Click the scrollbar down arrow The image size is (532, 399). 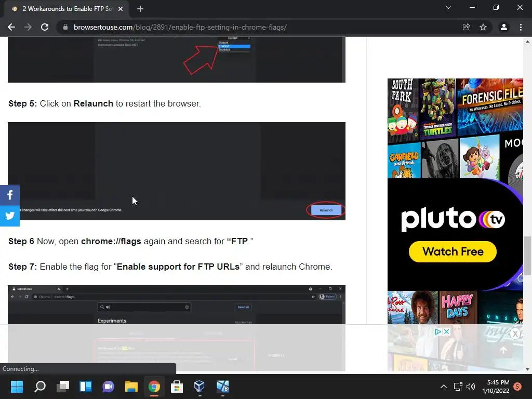click(x=527, y=369)
